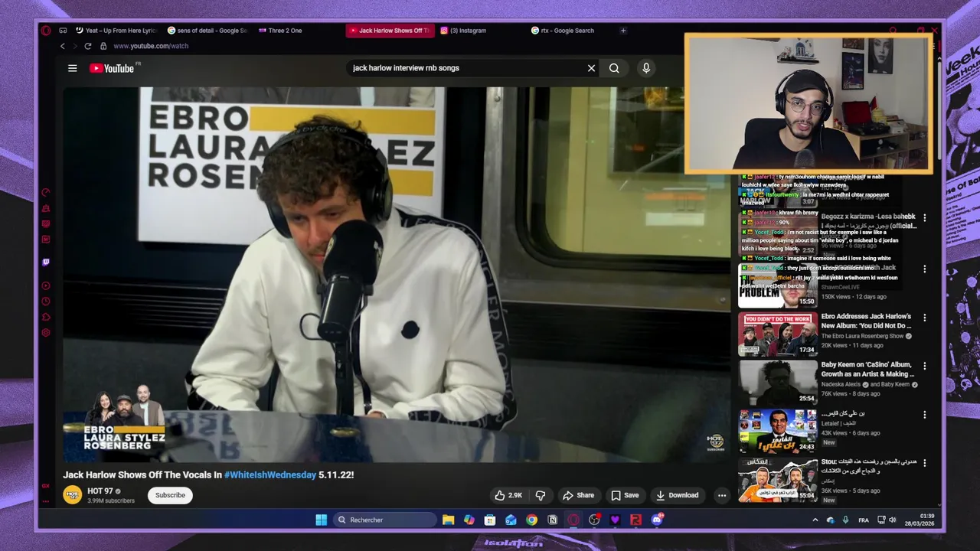Open volume control in system tray

tap(892, 520)
